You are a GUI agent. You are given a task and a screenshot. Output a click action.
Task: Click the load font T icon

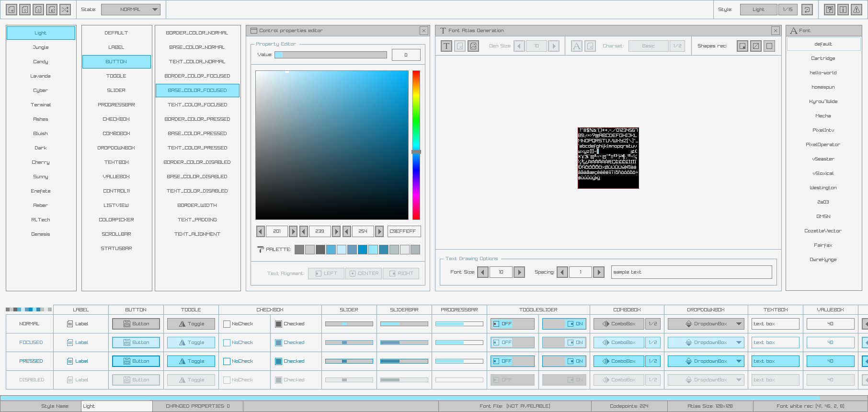446,46
